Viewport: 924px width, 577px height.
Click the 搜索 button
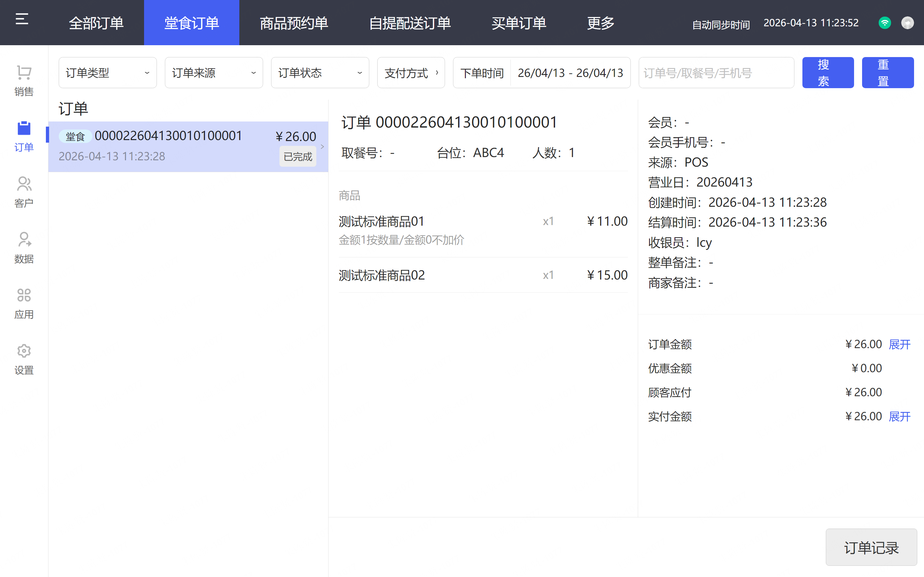[x=828, y=72]
